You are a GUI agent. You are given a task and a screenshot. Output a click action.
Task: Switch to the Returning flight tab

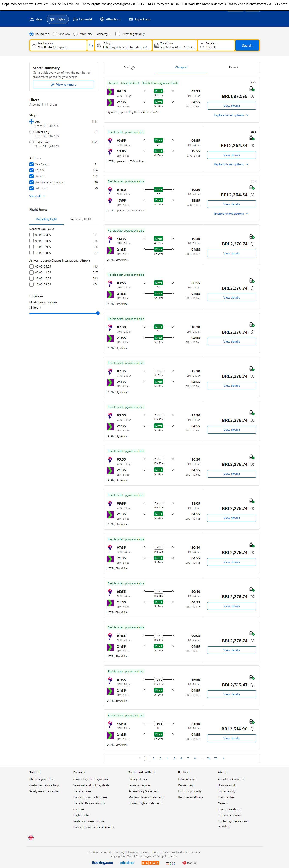(81, 219)
